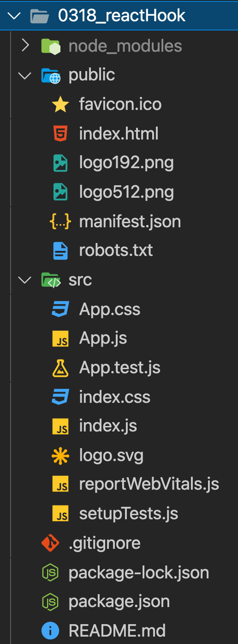The image size is (238, 644).
Task: Click the git icon for .gitignore
Action: tap(50, 543)
